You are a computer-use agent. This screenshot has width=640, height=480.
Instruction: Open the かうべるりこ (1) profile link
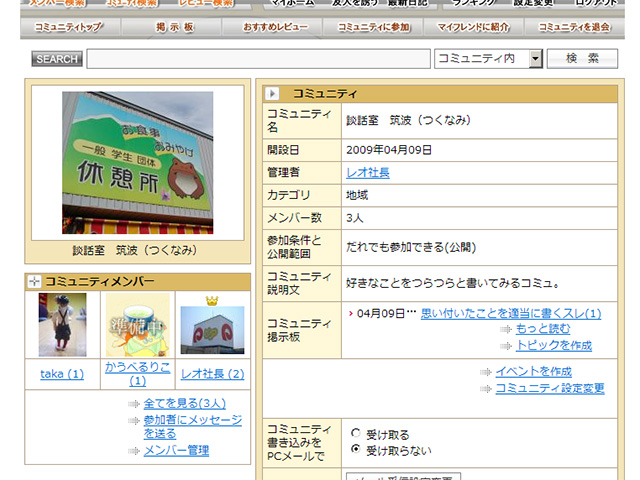[x=138, y=374]
